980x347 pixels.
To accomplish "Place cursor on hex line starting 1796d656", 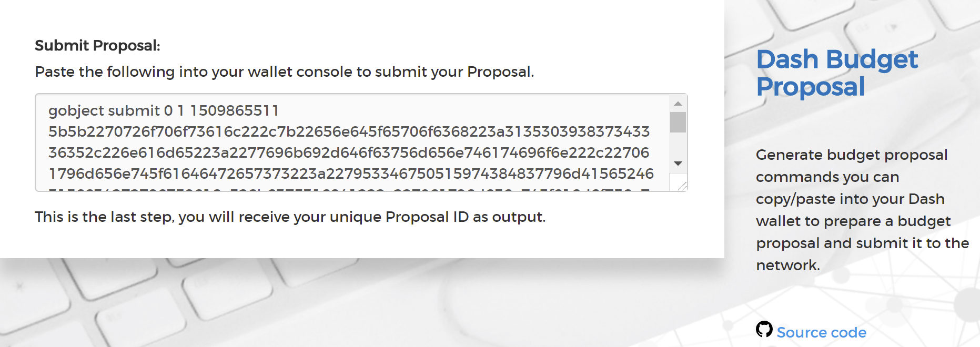I will point(351,174).
